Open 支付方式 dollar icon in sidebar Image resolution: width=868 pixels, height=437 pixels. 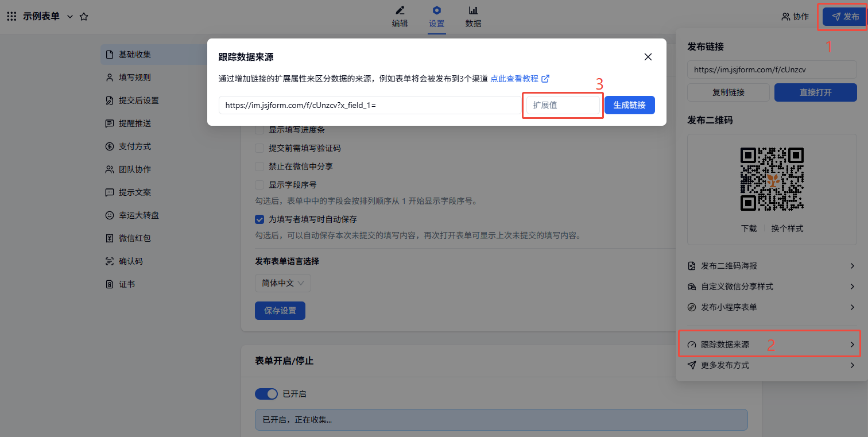[x=110, y=146]
